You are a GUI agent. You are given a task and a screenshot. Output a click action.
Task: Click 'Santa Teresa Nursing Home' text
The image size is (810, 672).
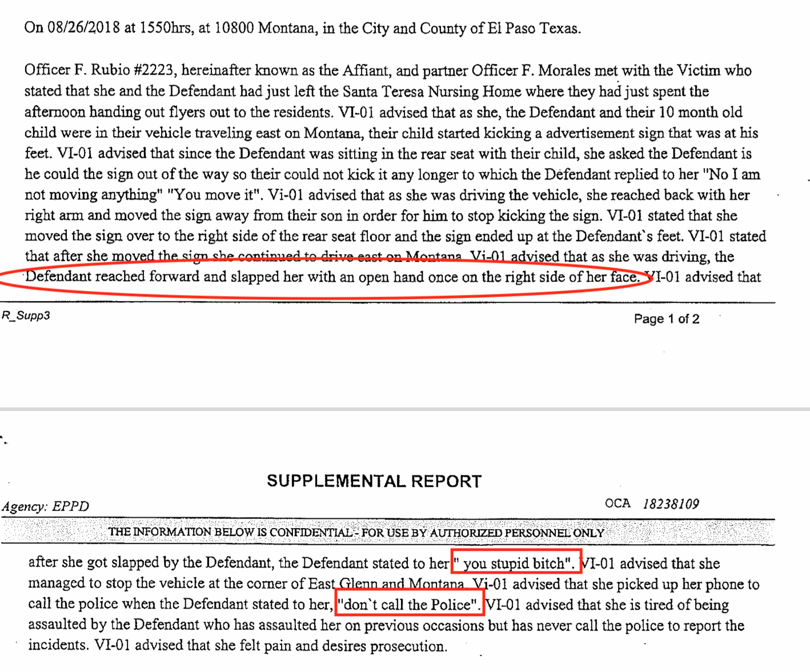pyautogui.click(x=432, y=91)
